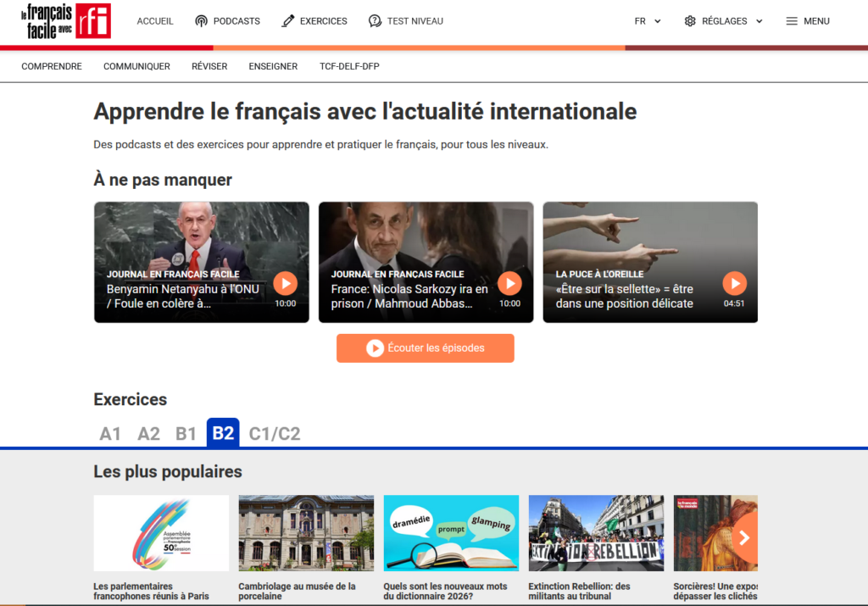Open the TCF-DELF-DFP section
The image size is (868, 606).
pos(349,66)
